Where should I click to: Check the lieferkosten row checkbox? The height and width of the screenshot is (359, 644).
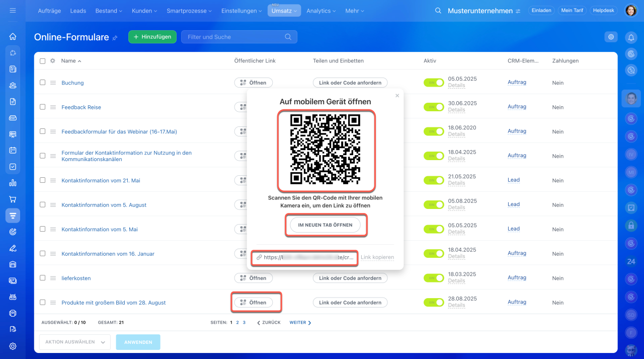43,278
